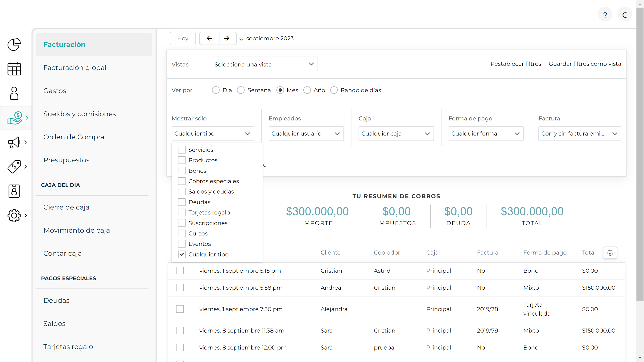Viewport: 644px width, 362px height.
Task: Open Orden de Compra menu item
Action: [74, 137]
